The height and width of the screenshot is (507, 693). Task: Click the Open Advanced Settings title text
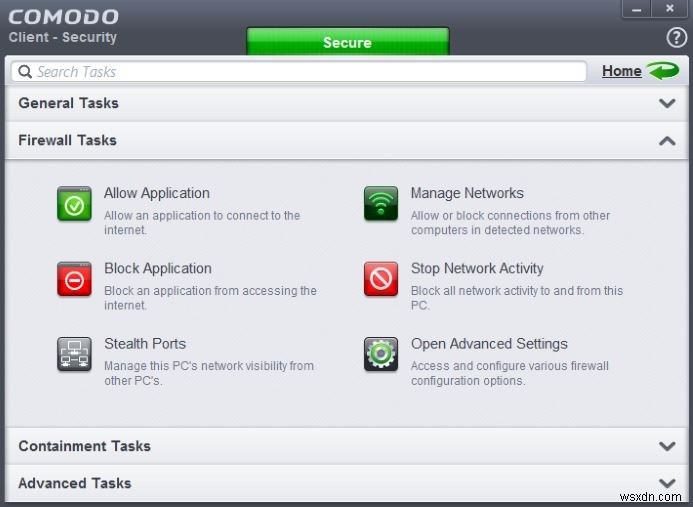click(489, 343)
